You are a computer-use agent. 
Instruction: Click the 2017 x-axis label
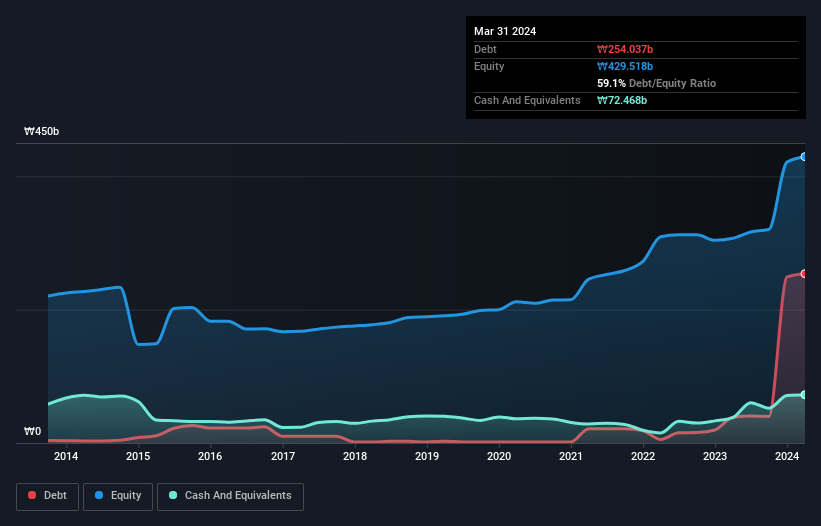coord(283,456)
